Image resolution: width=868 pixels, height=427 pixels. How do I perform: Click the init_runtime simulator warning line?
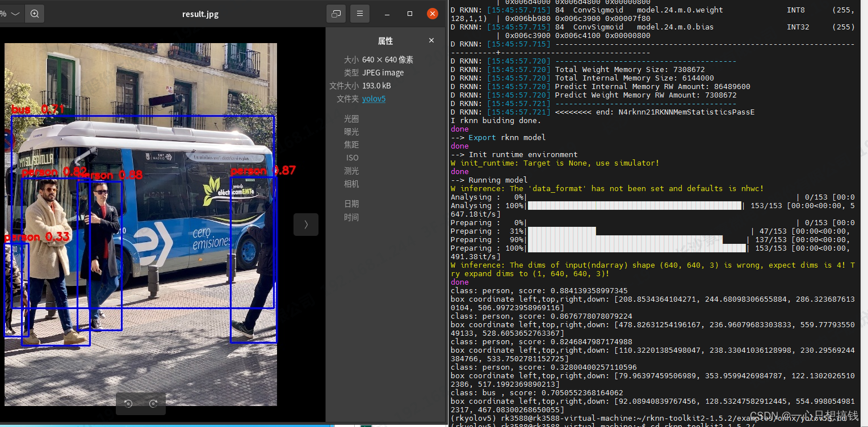(555, 163)
